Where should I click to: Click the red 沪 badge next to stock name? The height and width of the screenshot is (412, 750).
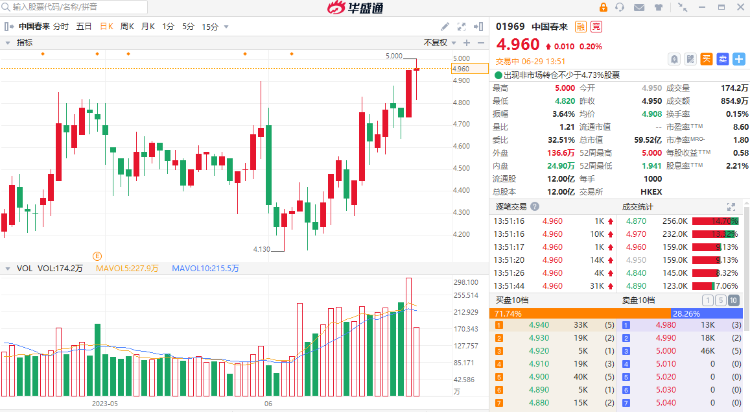(x=596, y=27)
